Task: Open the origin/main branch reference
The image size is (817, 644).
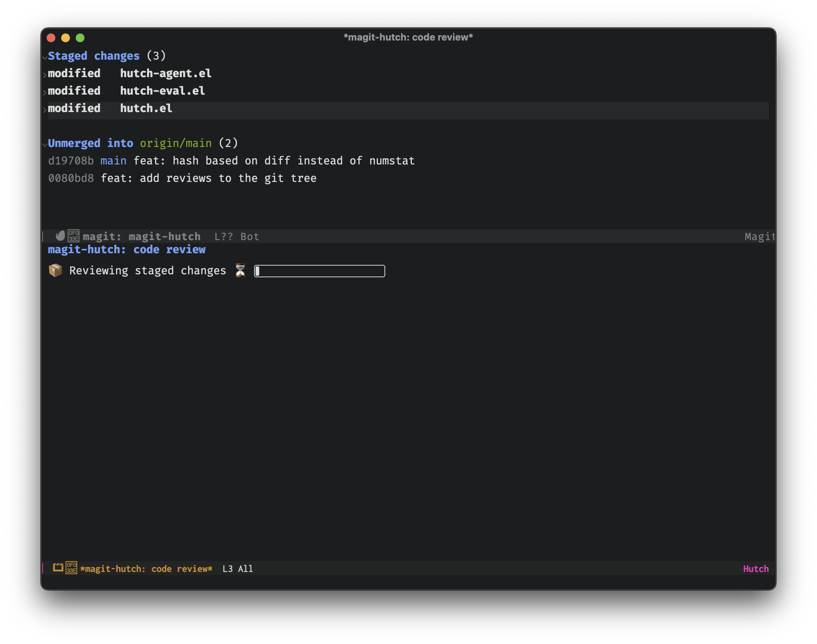Action: [176, 143]
